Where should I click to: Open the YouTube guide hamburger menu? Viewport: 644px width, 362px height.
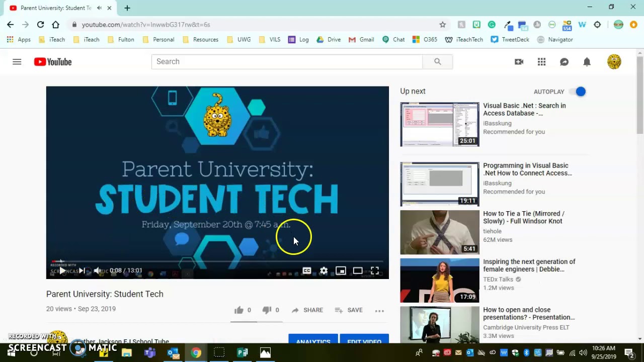pos(17,62)
